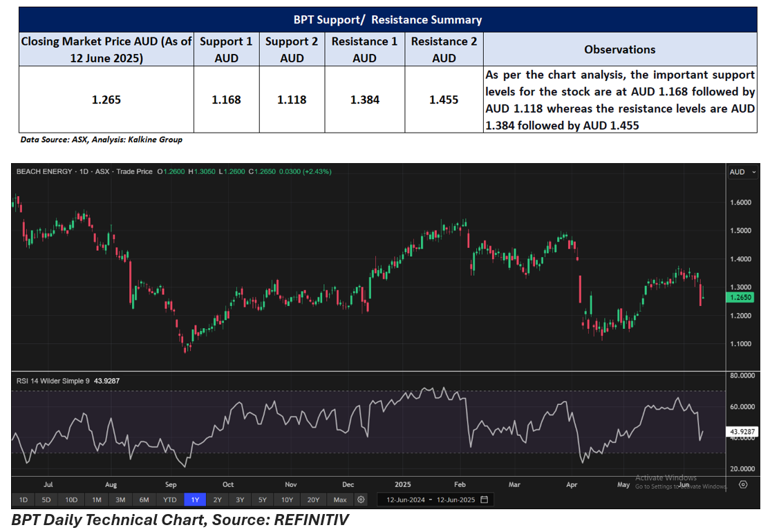Choose the Max range button
This screenshot has width=770, height=532.
(x=340, y=500)
